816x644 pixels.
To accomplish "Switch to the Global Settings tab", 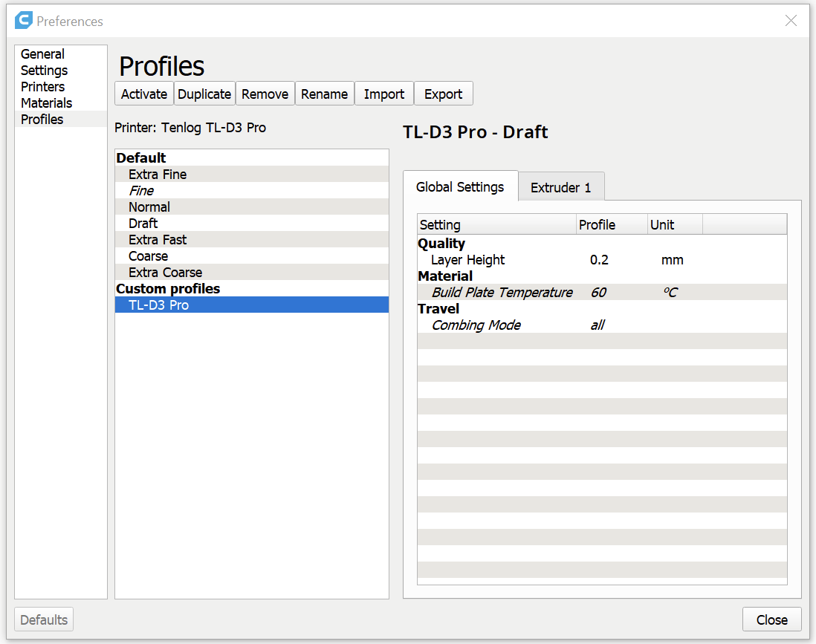I will point(461,186).
